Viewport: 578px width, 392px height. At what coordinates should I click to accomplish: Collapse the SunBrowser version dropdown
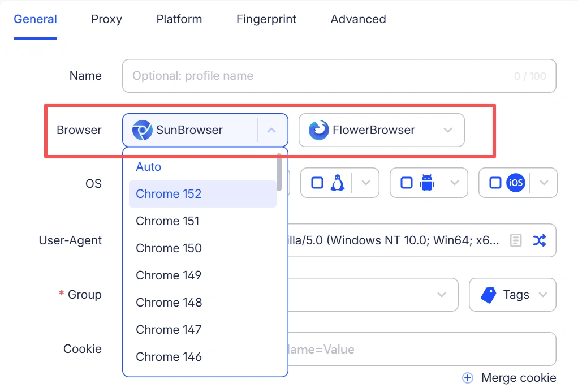(271, 130)
